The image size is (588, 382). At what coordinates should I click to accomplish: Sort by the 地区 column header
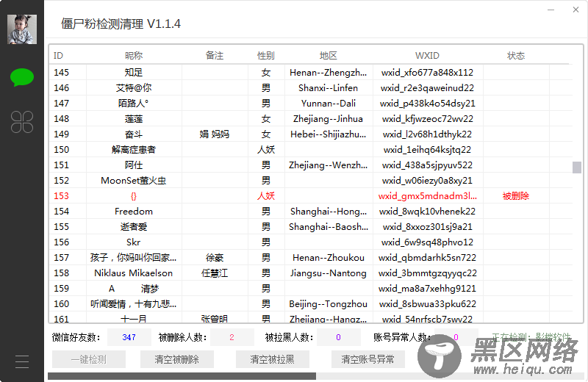(x=329, y=56)
